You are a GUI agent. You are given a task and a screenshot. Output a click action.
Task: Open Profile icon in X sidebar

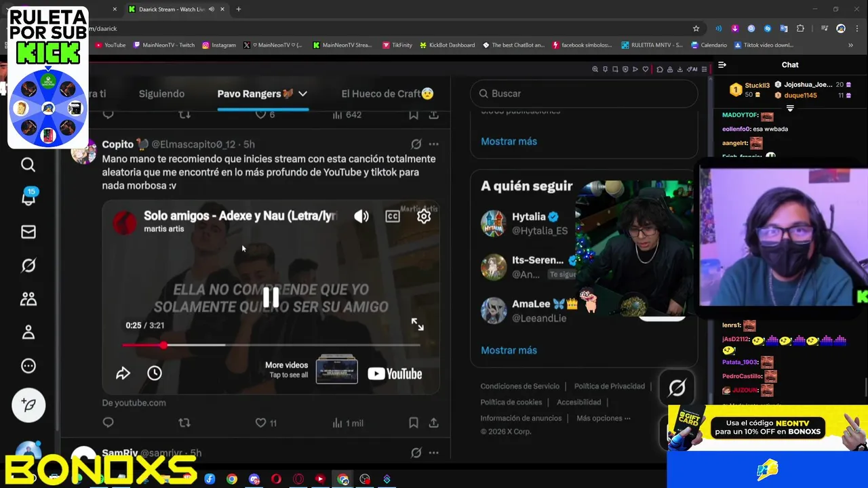[28, 332]
